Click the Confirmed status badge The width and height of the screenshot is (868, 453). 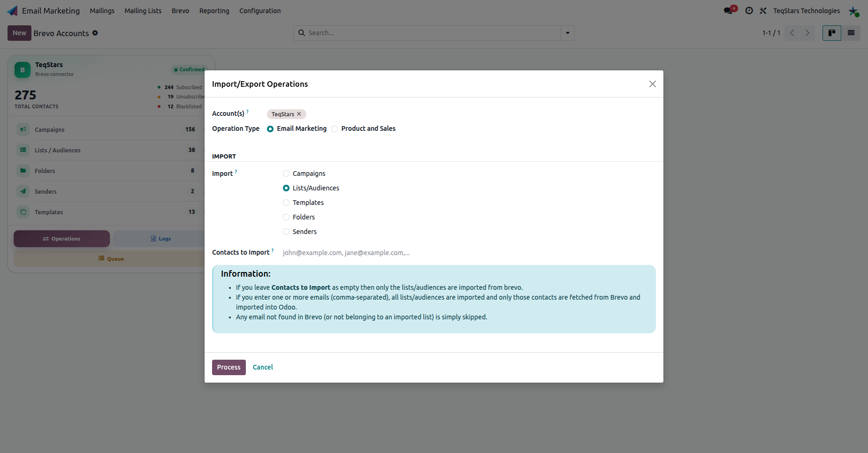coord(189,69)
